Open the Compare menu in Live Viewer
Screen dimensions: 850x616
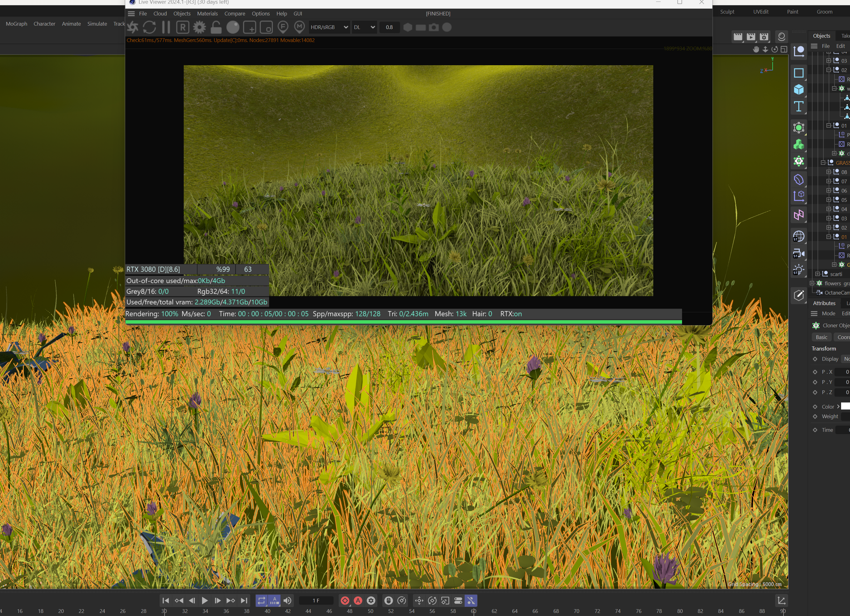point(235,14)
